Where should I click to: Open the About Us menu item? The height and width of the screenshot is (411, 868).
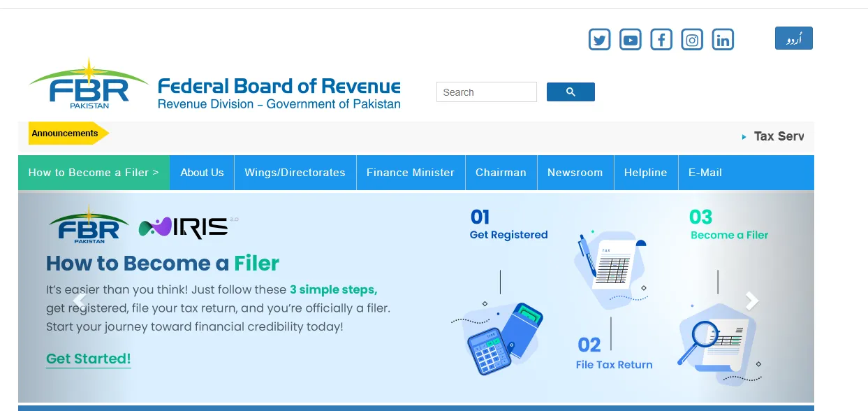202,173
